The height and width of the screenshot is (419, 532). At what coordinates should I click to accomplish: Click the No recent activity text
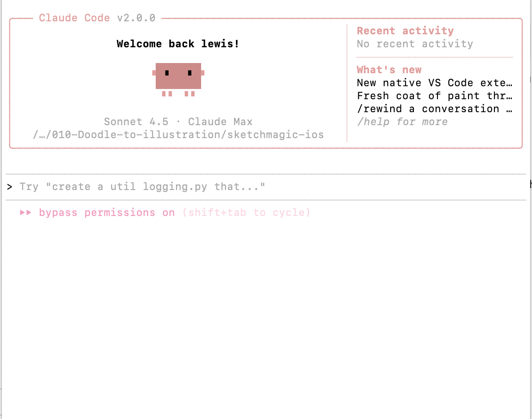(415, 44)
